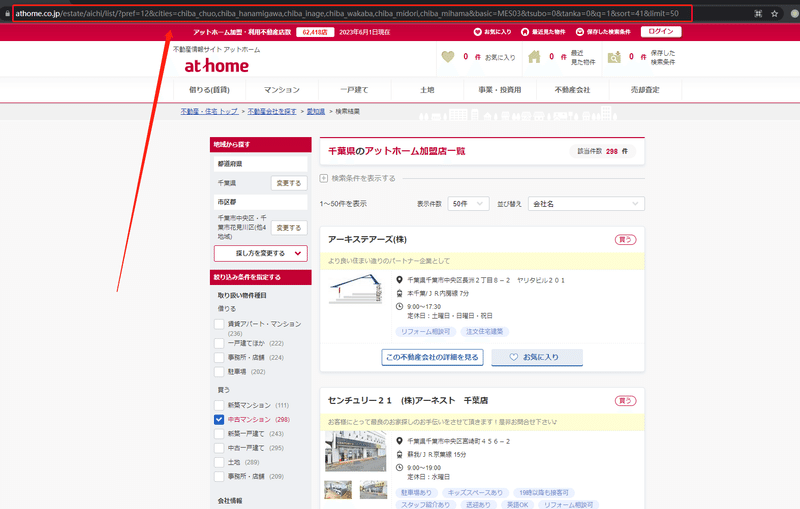This screenshot has width=800, height=509.
Task: Click 買う badge on アーキステアーズ card
Action: (626, 240)
